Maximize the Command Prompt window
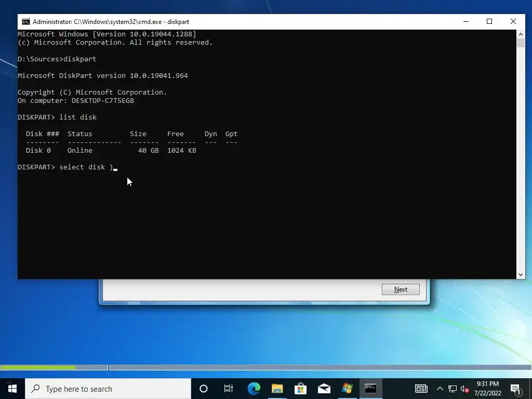The image size is (532, 399). tap(489, 22)
